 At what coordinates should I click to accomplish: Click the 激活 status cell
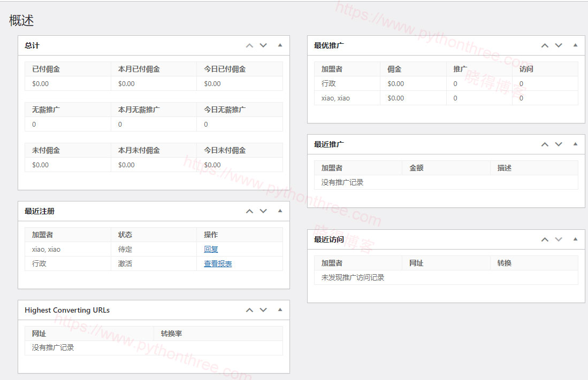[x=125, y=263]
